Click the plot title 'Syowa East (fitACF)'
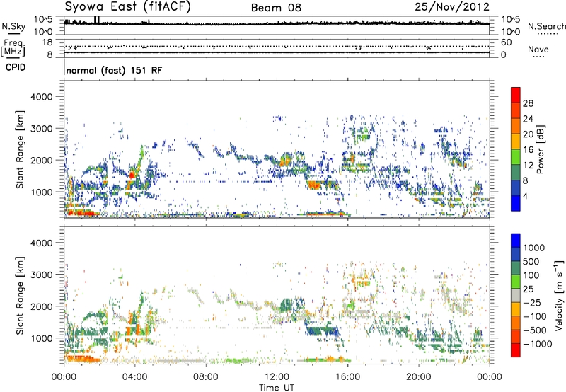 pos(127,6)
